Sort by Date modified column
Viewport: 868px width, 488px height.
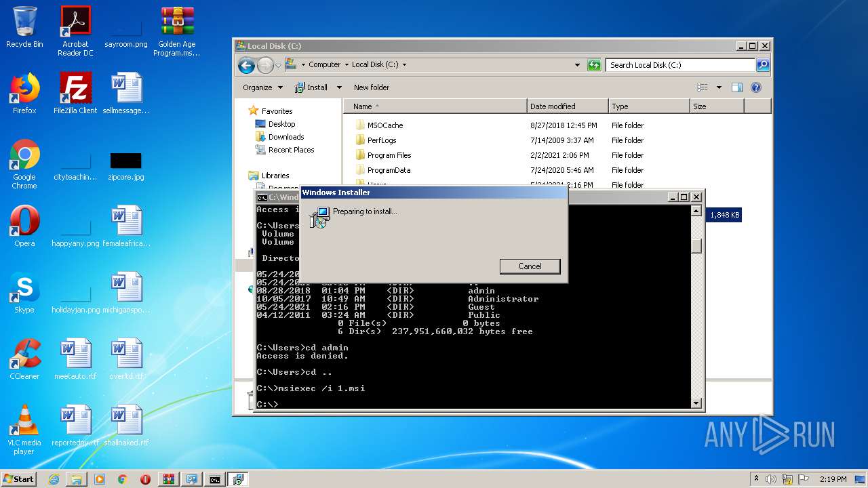pyautogui.click(x=568, y=106)
